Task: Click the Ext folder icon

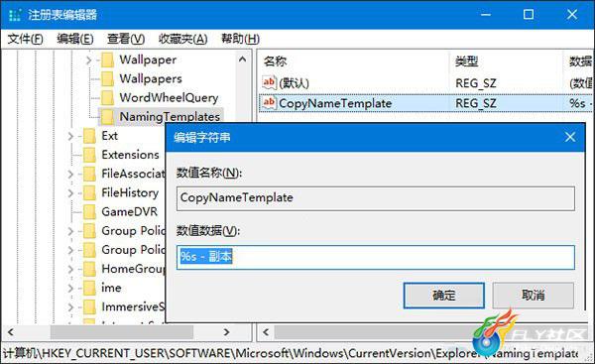Action: [89, 136]
